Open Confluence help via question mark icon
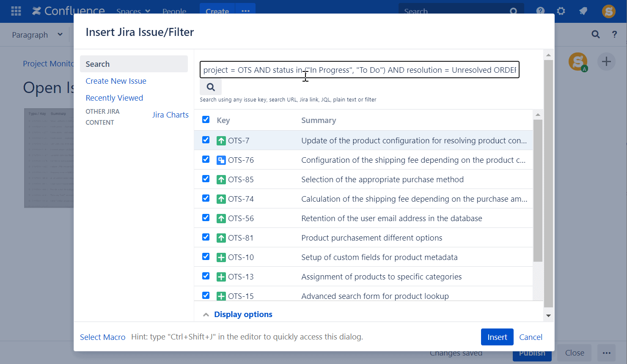627x364 pixels. tap(540, 11)
